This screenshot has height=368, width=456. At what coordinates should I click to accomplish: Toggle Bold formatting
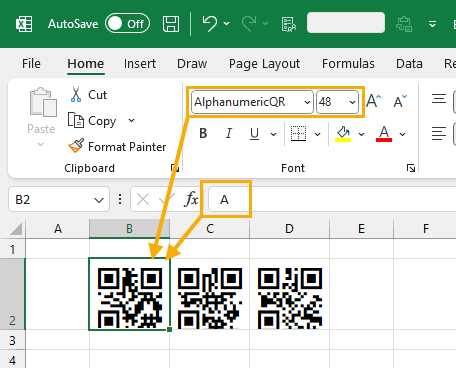click(203, 134)
